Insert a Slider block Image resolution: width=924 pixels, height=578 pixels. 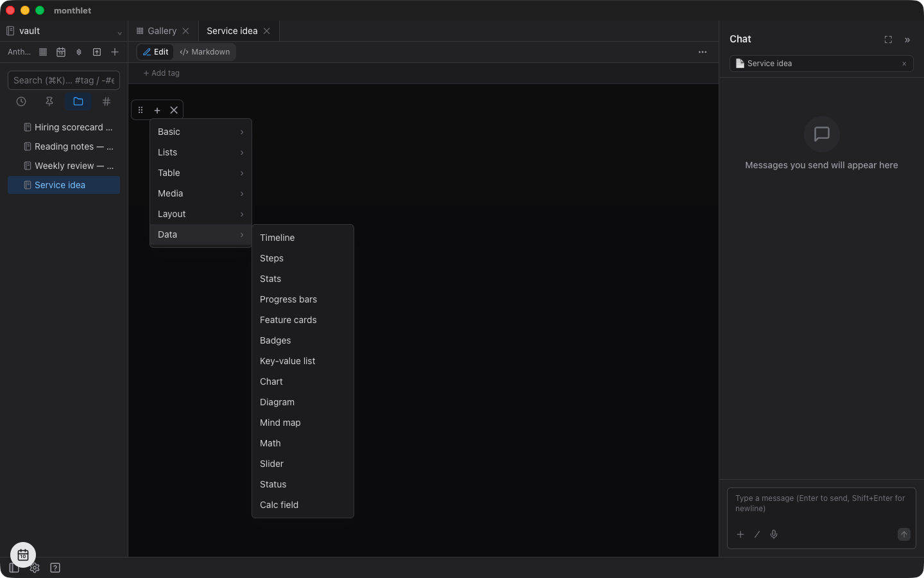[303, 464]
